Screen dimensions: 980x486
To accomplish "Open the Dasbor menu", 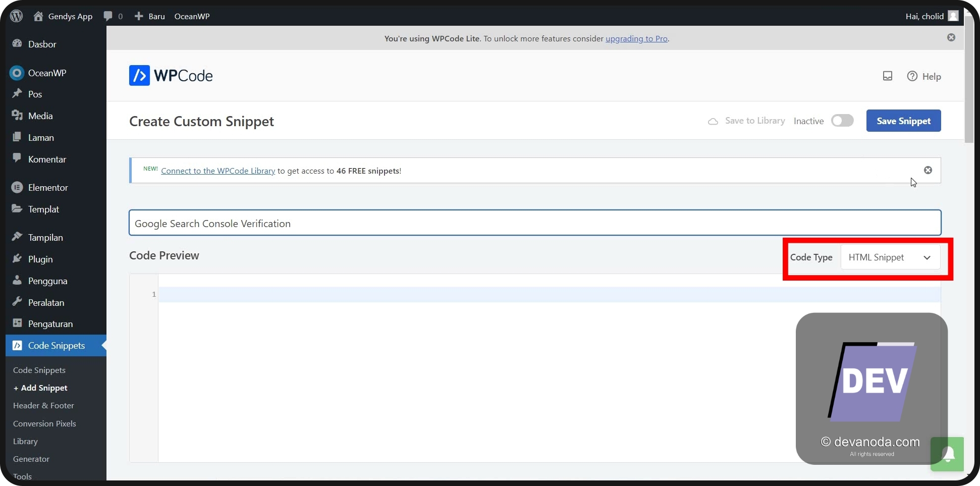I will point(56,44).
